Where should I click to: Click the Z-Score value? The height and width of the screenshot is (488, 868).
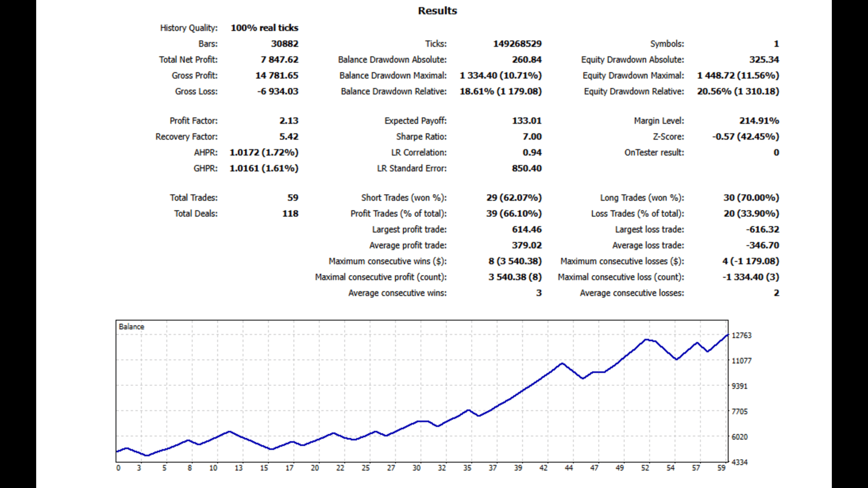(745, 136)
